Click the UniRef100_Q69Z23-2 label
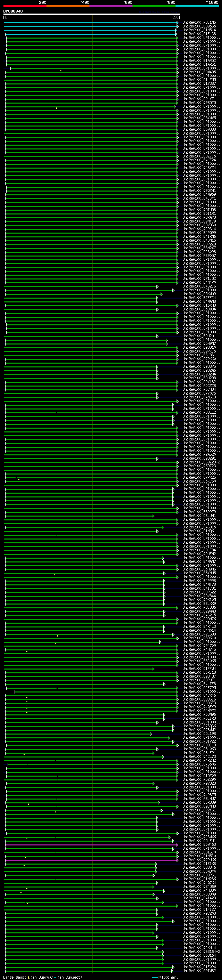This screenshot has width=222, height=980. click(x=201, y=463)
